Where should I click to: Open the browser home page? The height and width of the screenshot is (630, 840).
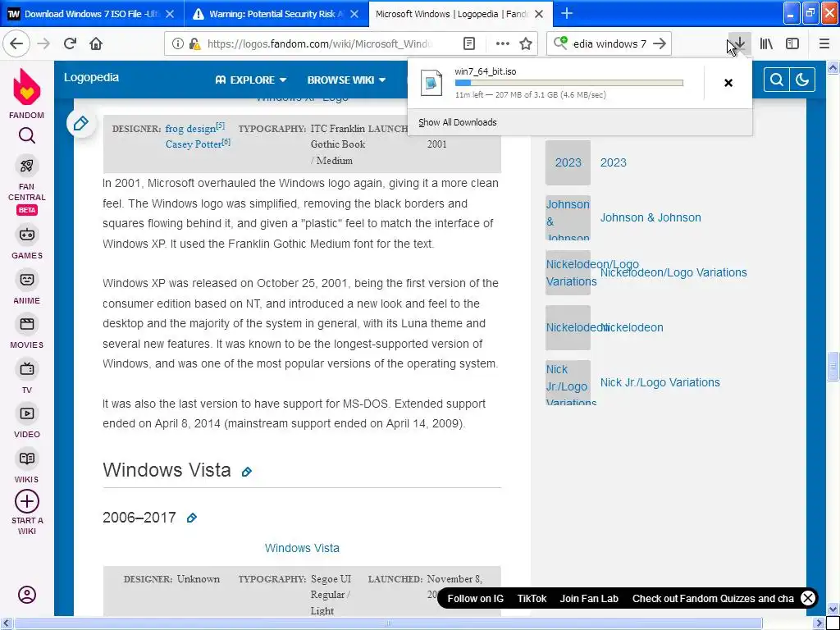click(96, 43)
